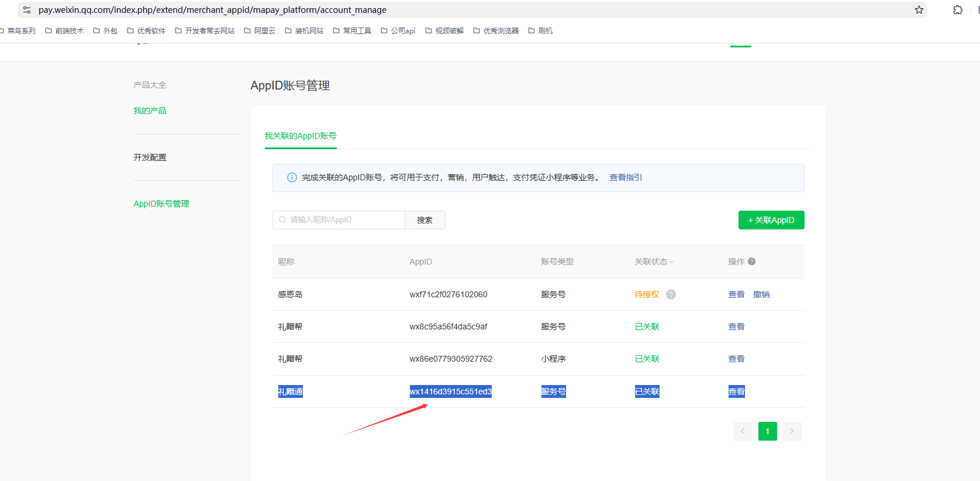
Task: Open the 优秀软件 bookmark folder
Action: click(x=146, y=31)
